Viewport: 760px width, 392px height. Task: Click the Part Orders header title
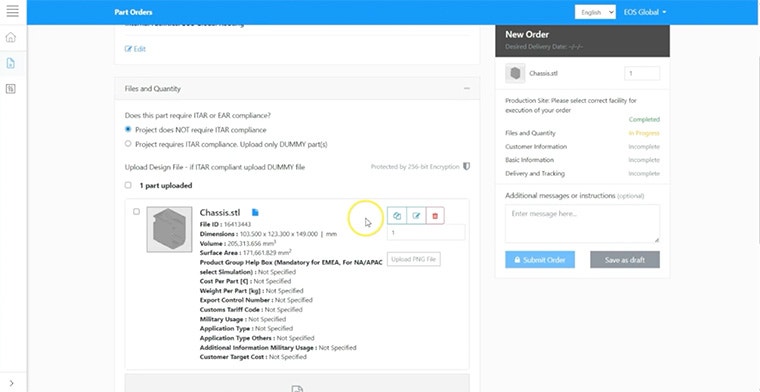(x=133, y=12)
